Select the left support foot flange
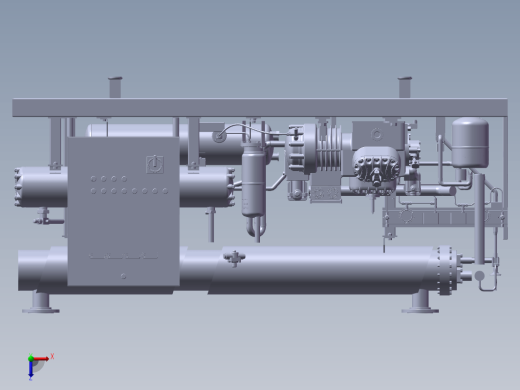520x390 pixels. pos(41,311)
